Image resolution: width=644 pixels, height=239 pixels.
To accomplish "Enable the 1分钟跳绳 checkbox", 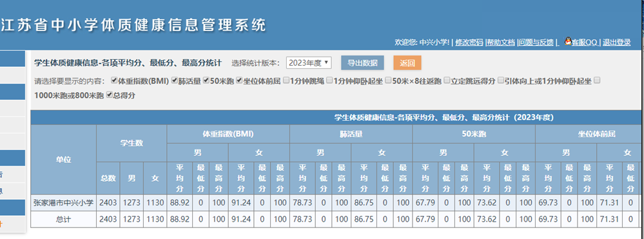I will pos(286,81).
